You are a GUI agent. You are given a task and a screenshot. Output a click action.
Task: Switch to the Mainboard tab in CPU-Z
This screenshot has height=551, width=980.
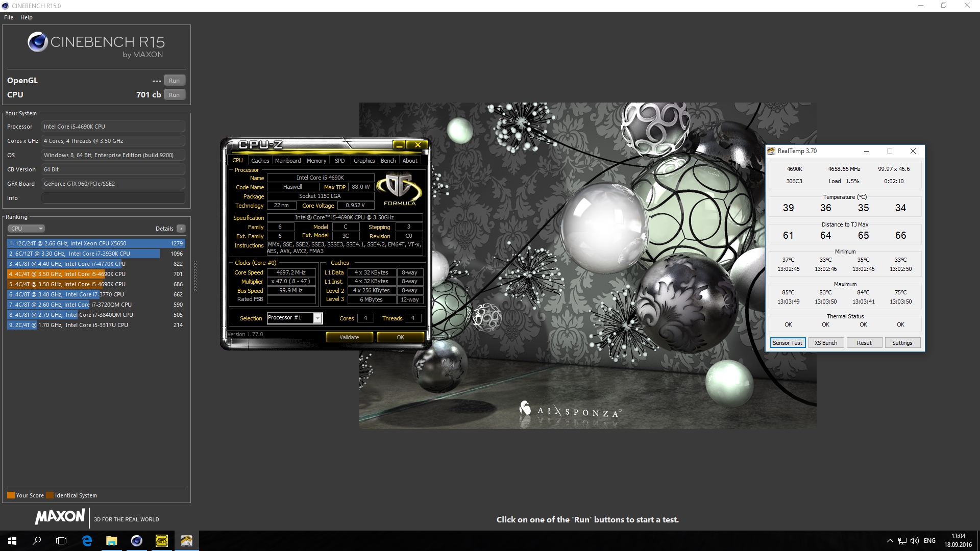tap(288, 161)
